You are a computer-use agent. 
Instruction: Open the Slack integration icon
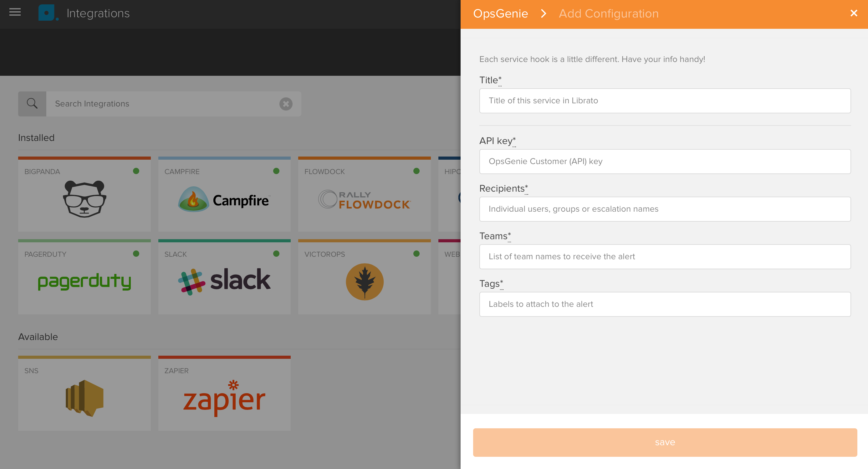tap(224, 282)
